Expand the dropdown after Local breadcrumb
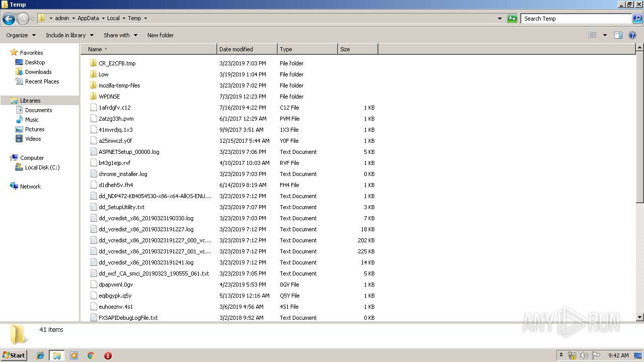Image resolution: width=644 pixels, height=362 pixels. tap(124, 19)
